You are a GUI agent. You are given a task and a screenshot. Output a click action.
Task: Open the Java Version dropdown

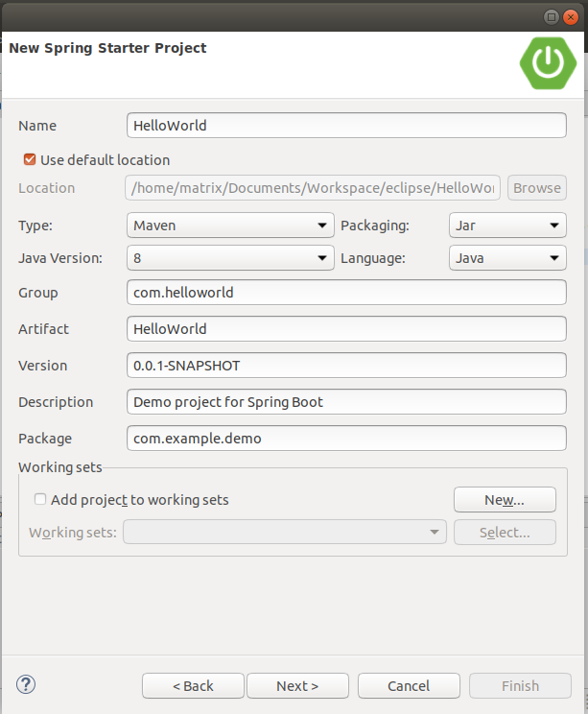click(230, 258)
